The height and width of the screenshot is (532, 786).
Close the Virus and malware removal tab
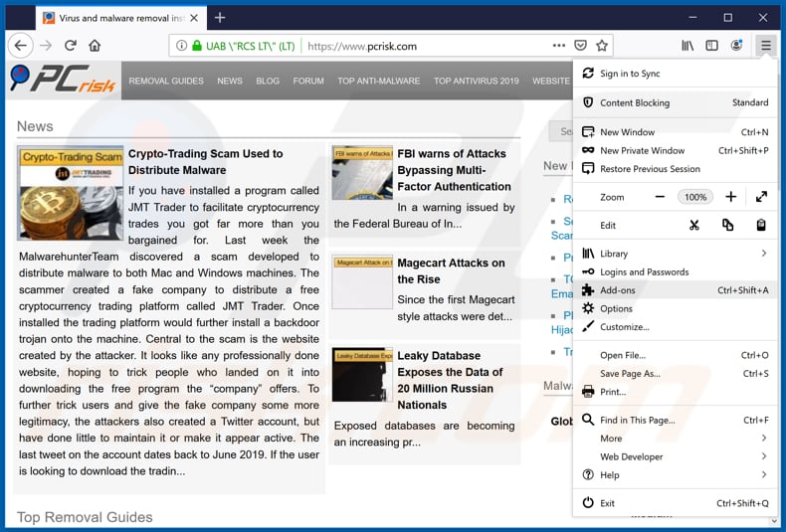coord(194,18)
